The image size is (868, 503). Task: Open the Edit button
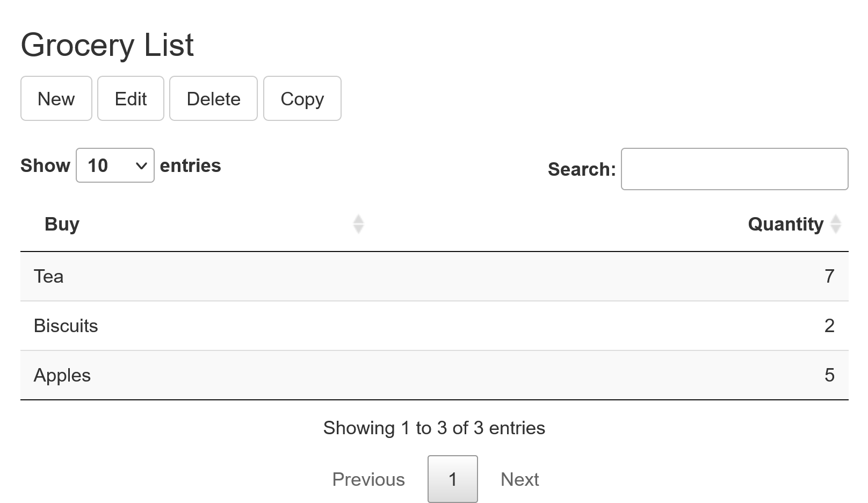[131, 98]
